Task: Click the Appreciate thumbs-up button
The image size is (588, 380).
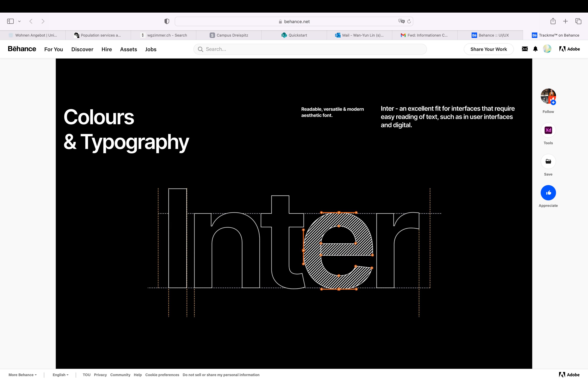Action: coord(548,193)
